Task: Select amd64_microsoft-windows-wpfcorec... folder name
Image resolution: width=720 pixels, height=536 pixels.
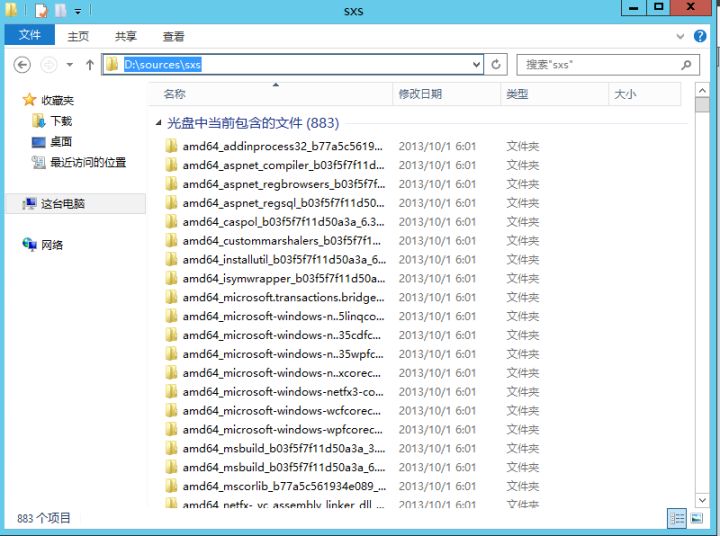Action: pos(282,429)
